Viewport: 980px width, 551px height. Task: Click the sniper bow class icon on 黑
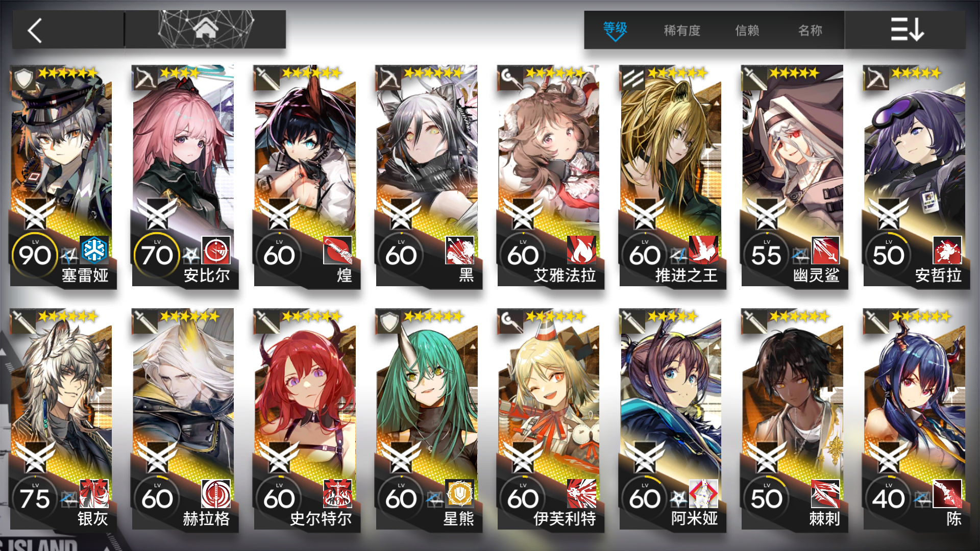tap(389, 79)
